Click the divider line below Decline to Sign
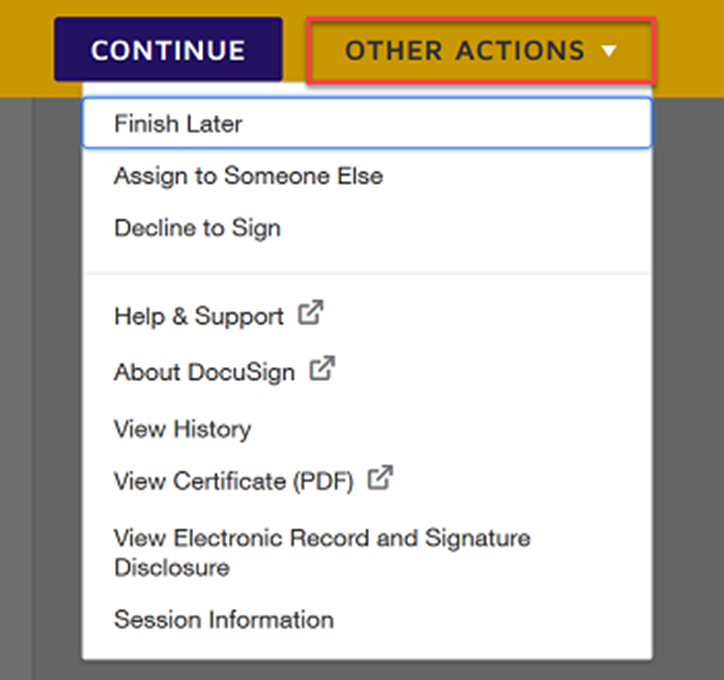This screenshot has height=680, width=724. tap(366, 272)
